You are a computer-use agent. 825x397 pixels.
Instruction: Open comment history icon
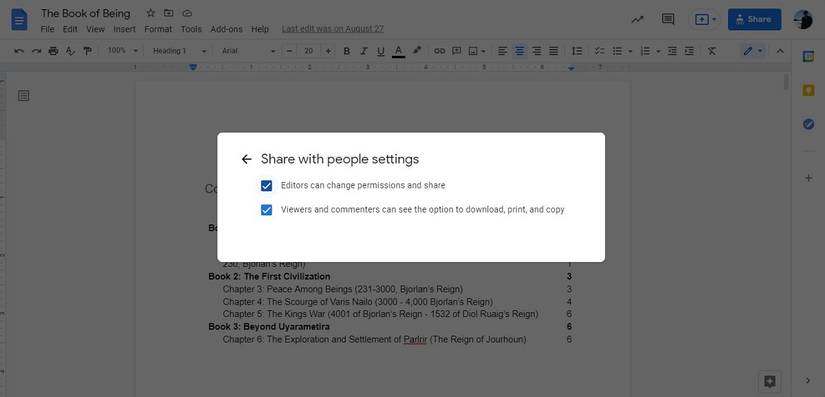tap(668, 19)
